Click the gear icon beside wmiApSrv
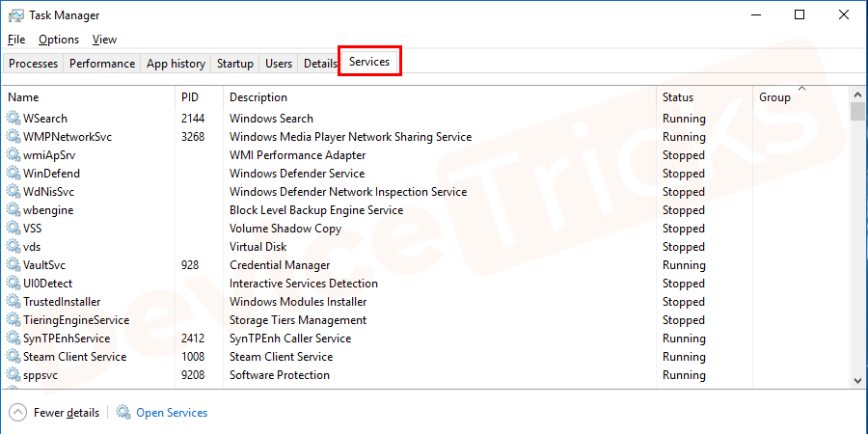This screenshot has width=868, height=434. pos(14,154)
